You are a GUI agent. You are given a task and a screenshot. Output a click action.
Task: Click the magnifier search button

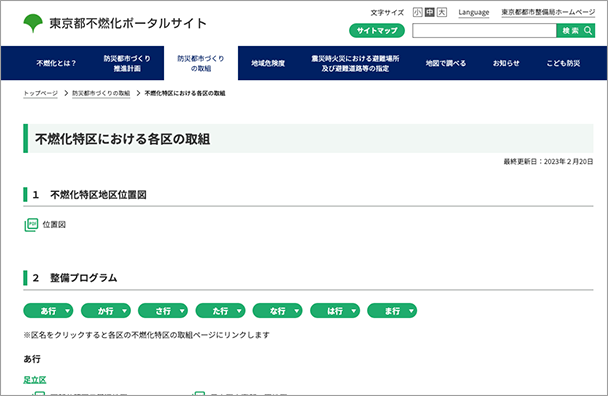[x=575, y=31]
